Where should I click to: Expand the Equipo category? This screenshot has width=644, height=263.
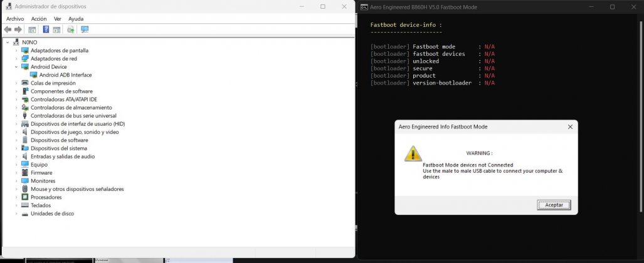pos(16,165)
